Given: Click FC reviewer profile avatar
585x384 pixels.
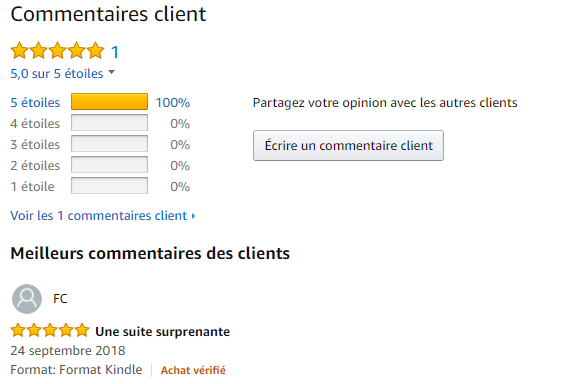Looking at the screenshot, I should coord(27,299).
